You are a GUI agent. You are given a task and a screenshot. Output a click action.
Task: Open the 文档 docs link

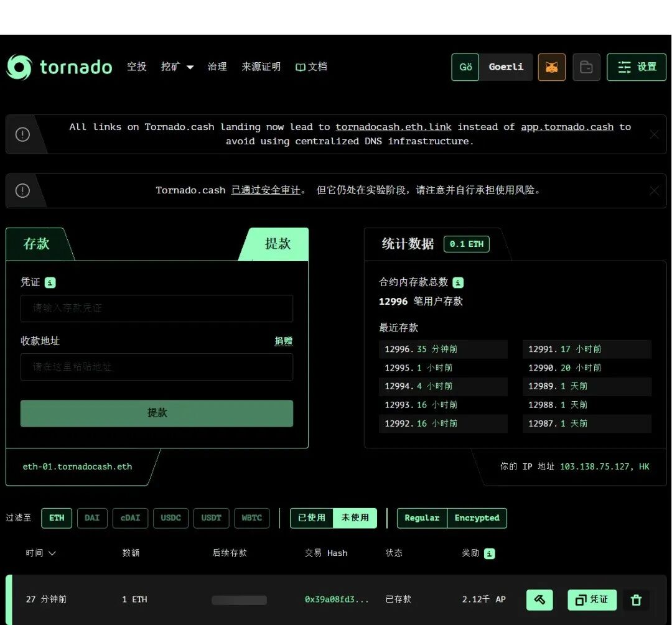[x=312, y=67]
